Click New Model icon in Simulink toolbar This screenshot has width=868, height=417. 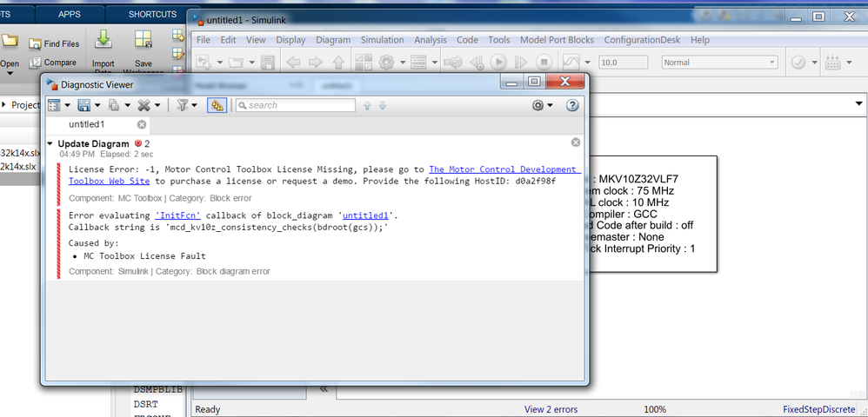click(x=204, y=63)
